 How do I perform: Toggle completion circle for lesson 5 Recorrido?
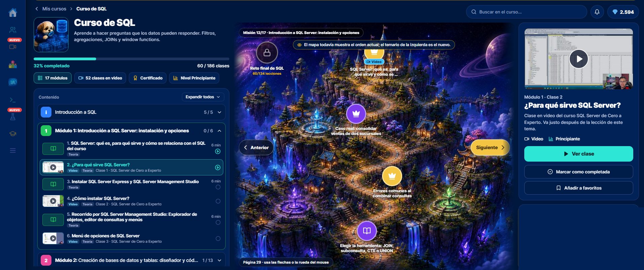pyautogui.click(x=218, y=223)
